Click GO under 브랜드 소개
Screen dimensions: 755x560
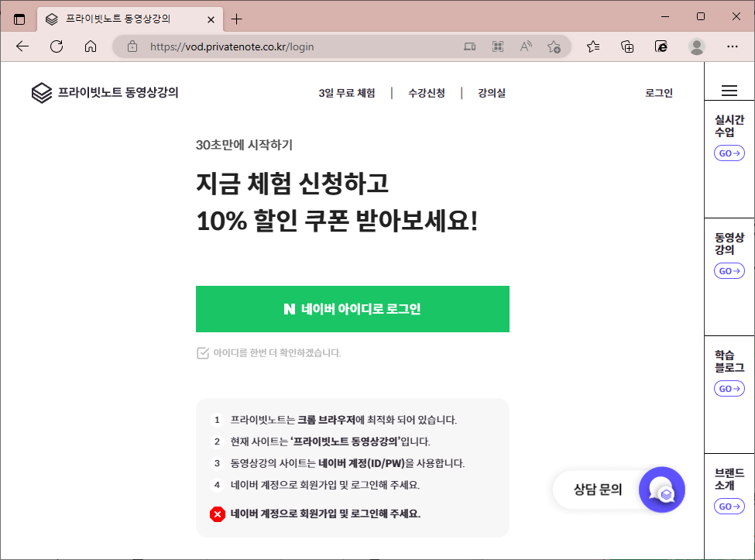[x=729, y=507]
